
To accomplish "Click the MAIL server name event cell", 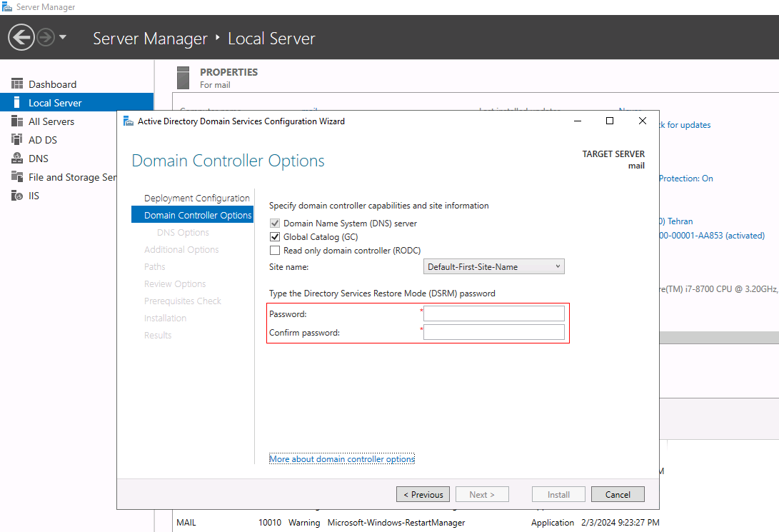I will [186, 523].
